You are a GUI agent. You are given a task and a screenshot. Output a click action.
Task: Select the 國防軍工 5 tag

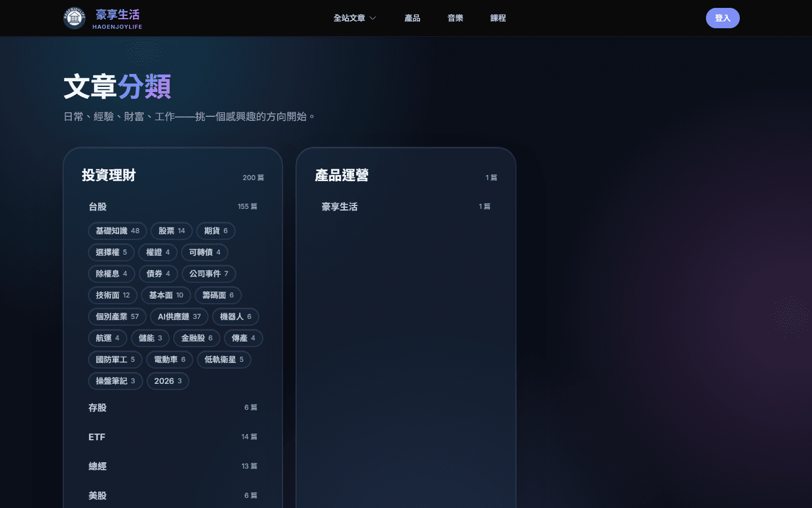(x=115, y=360)
